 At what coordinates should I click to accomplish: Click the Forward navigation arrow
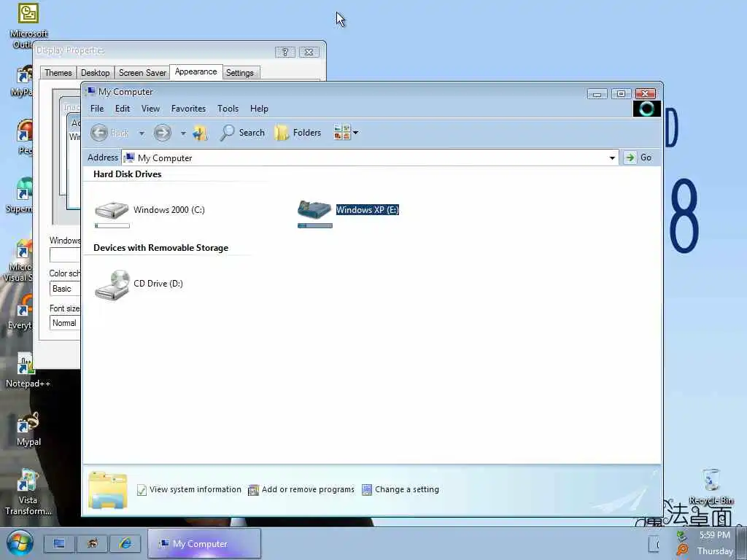tap(162, 133)
